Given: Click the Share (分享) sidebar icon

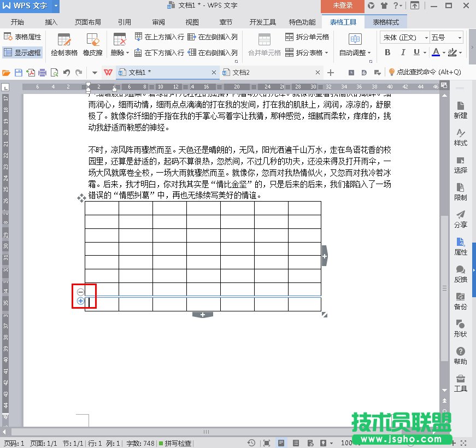Looking at the screenshot, I should point(460,219).
